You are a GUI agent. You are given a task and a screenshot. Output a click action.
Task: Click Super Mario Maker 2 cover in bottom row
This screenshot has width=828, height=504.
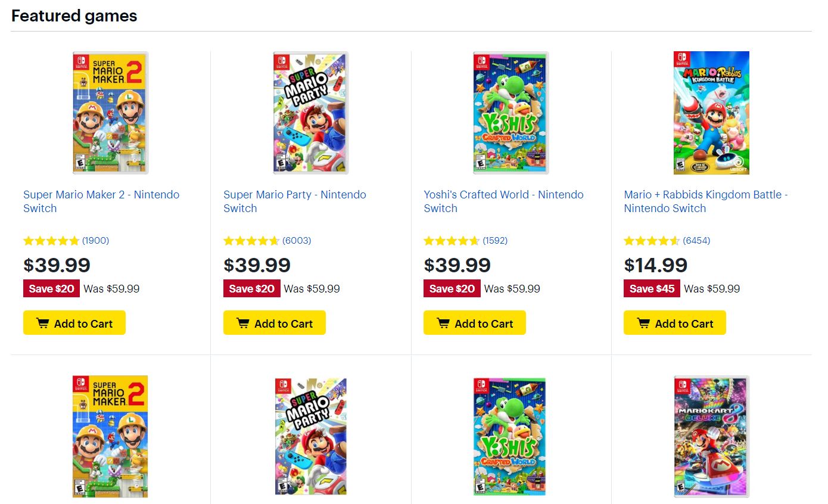coord(110,436)
